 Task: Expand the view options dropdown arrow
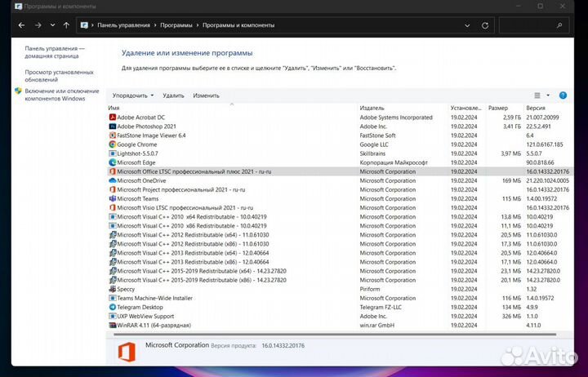click(x=548, y=95)
